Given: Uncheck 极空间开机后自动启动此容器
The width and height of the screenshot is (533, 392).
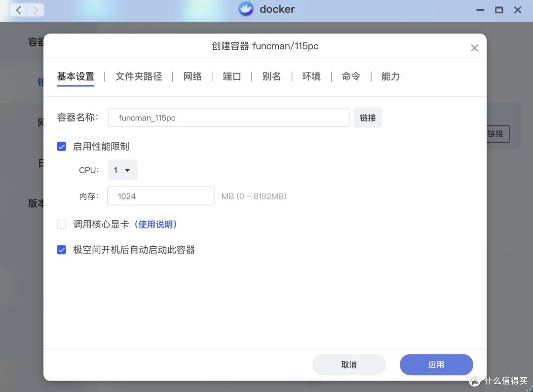Looking at the screenshot, I should (x=61, y=250).
